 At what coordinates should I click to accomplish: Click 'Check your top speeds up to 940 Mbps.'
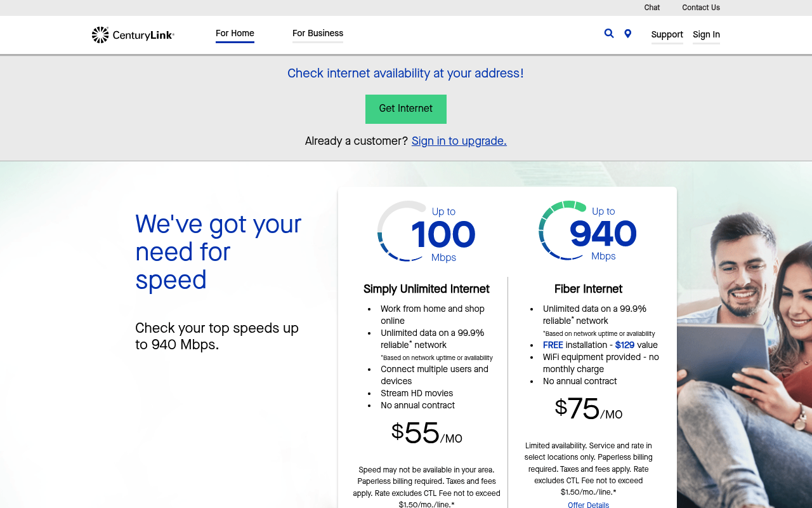pyautogui.click(x=217, y=337)
